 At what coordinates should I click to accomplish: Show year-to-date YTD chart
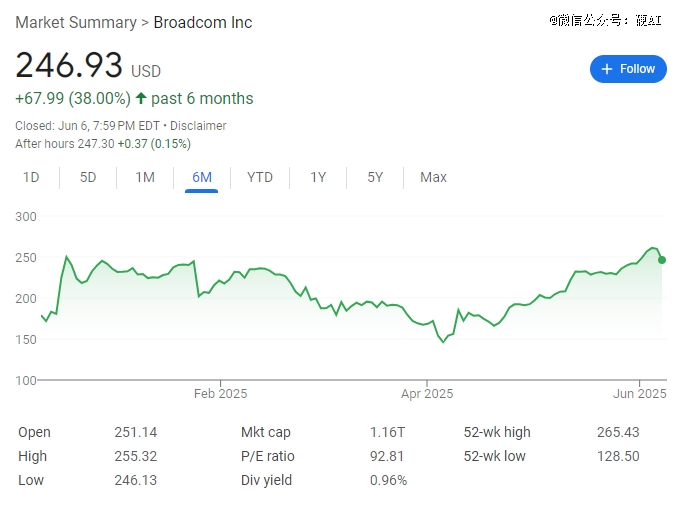[260, 177]
